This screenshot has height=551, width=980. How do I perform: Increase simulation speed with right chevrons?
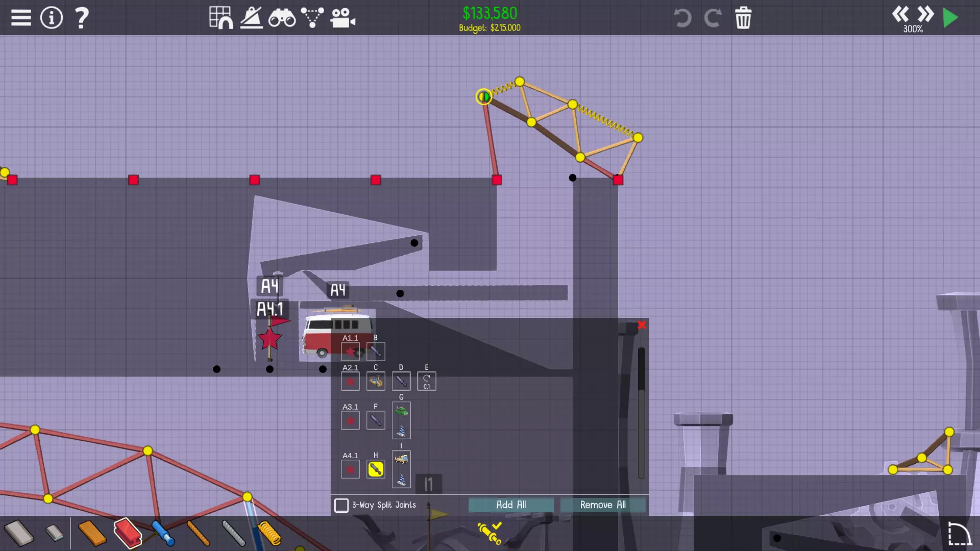(x=925, y=14)
